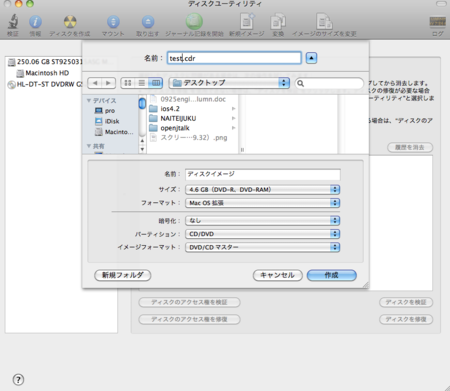Open the サイズ 4.6 GB dropdown
450x391 pixels.
pos(263,190)
